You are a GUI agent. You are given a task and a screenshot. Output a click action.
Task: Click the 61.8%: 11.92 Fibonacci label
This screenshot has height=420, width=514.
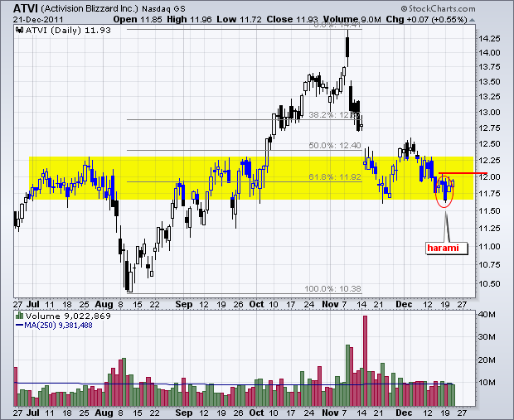pos(335,177)
